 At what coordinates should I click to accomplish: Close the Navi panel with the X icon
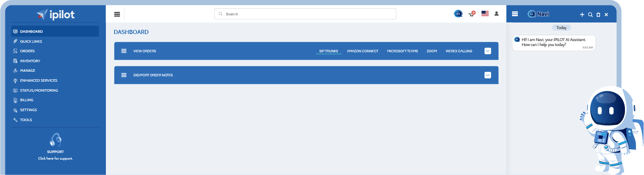tap(606, 15)
